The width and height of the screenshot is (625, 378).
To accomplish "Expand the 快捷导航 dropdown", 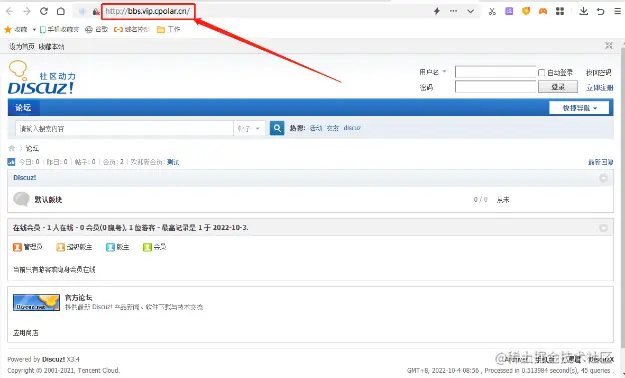I will coord(579,108).
